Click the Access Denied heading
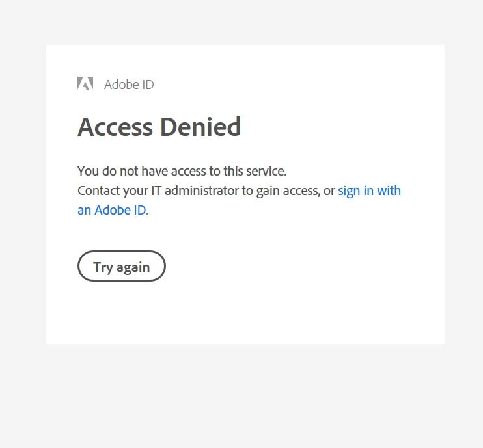 159,126
